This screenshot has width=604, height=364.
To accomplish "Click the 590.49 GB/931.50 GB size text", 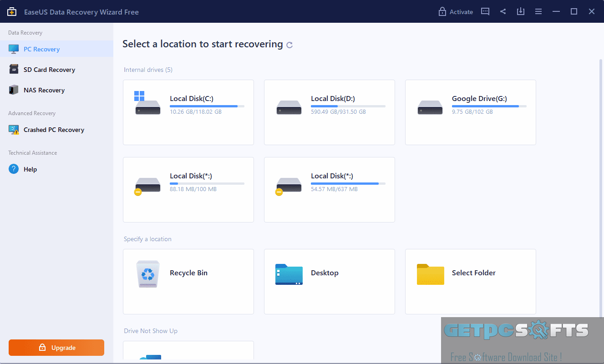I will click(338, 111).
